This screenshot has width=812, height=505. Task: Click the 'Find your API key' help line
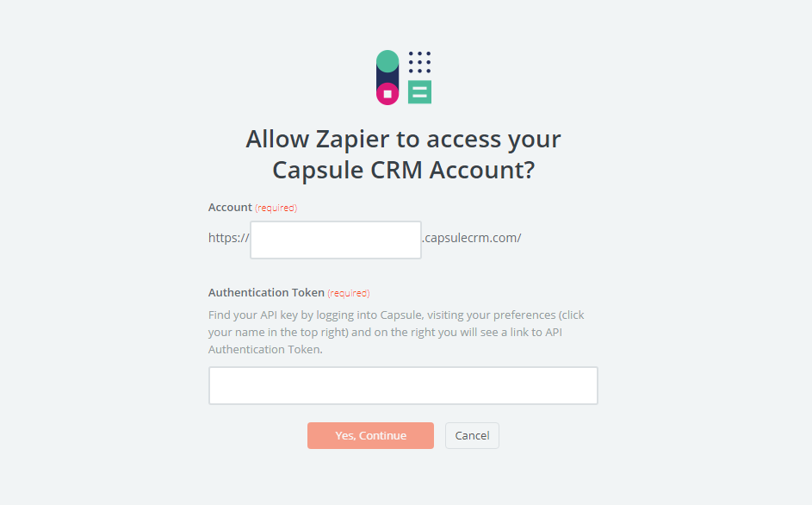396,315
